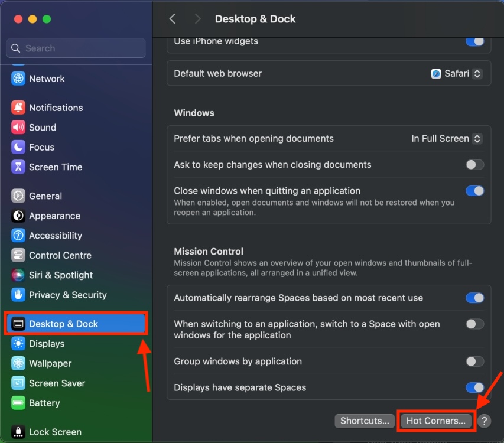Enable 'Group windows by application'
Screen dimensions: 504x443
click(474, 361)
